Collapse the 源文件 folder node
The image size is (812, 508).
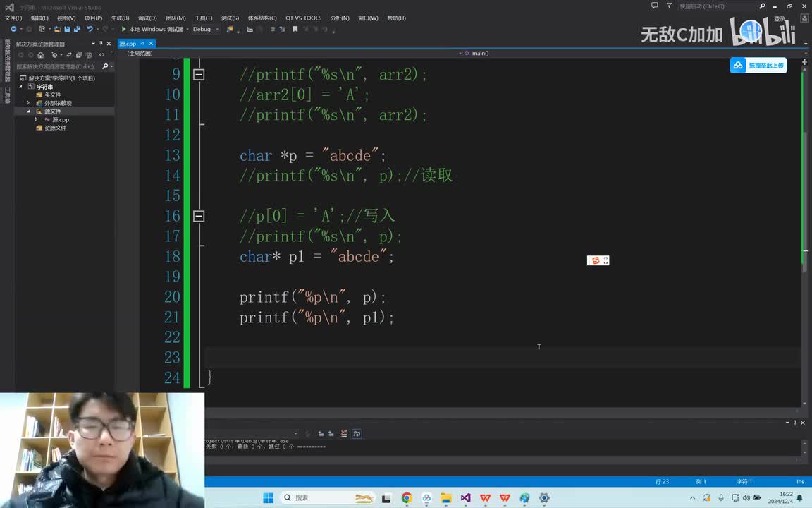tap(28, 111)
